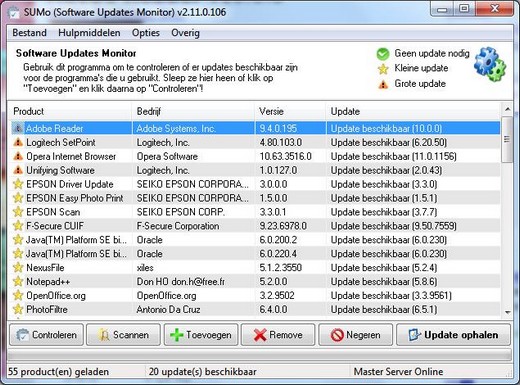Click the star icon beside EPSON Easy Photo Print
The height and width of the screenshot is (385, 520).
pos(18,198)
